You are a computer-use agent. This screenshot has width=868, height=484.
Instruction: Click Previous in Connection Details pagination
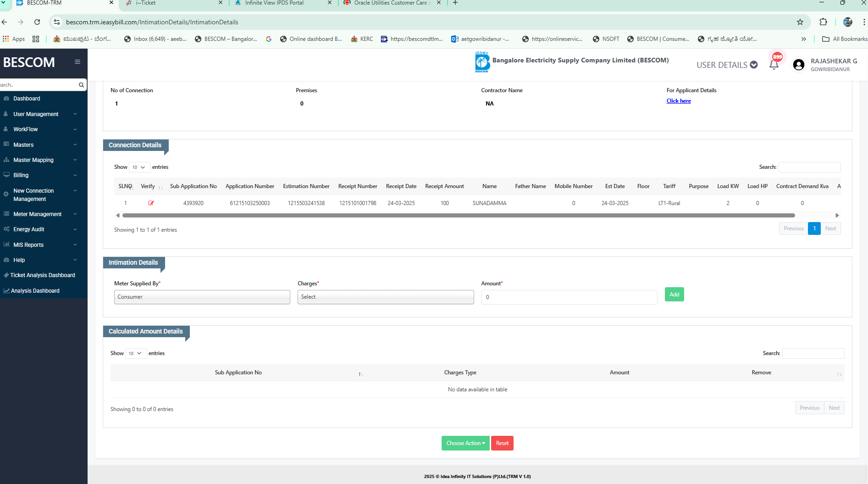pyautogui.click(x=793, y=228)
